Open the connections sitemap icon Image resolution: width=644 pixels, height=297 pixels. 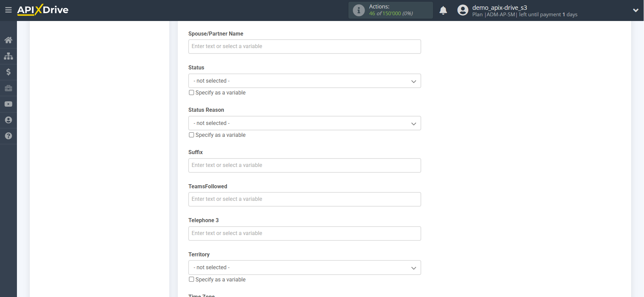point(8,56)
